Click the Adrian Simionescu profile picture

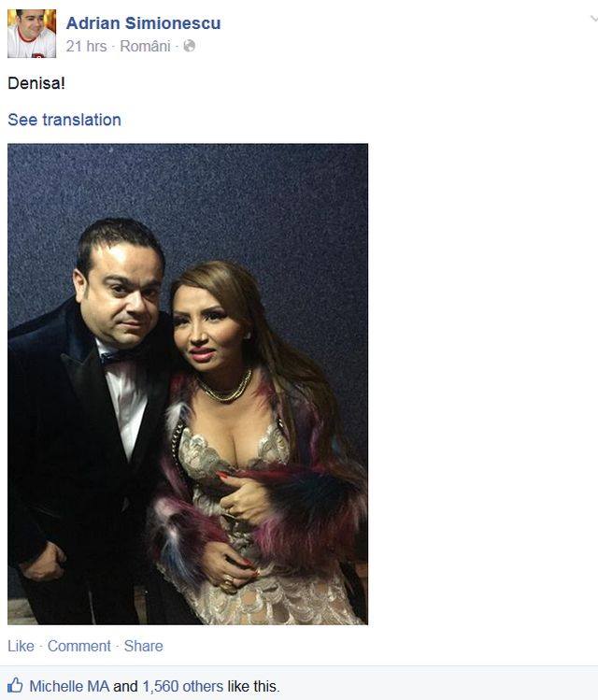[x=32, y=34]
